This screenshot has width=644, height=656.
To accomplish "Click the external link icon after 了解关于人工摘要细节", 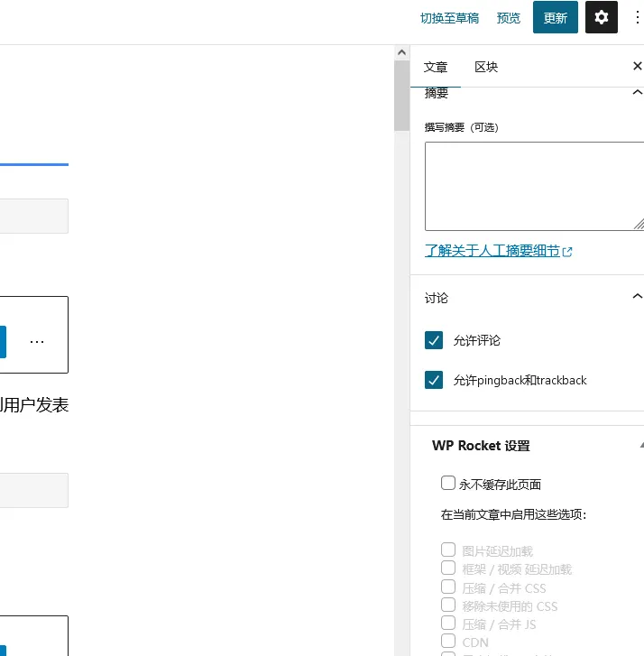I will [x=567, y=252].
